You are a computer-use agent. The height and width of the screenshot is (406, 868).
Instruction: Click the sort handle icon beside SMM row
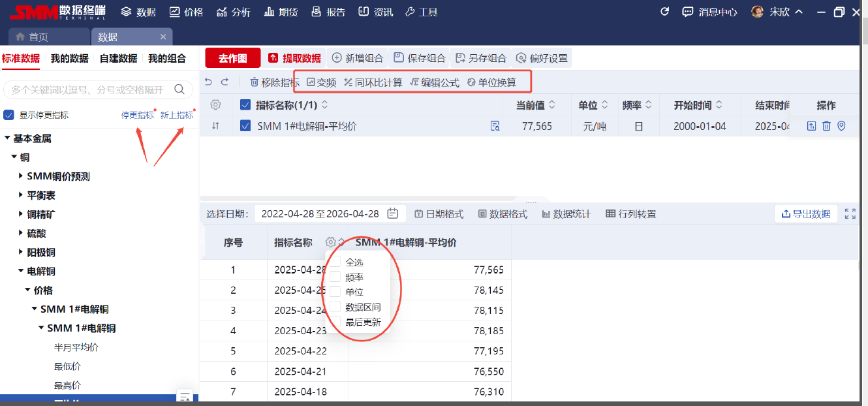pos(215,126)
